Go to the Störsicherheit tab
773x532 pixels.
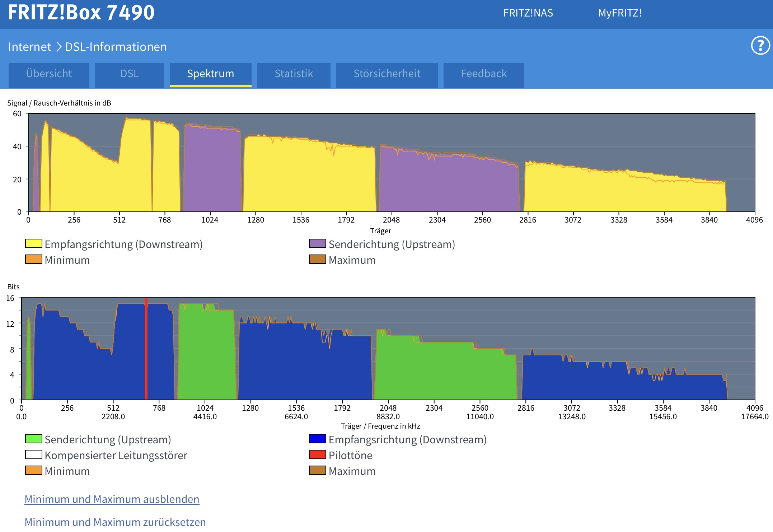[x=386, y=74]
